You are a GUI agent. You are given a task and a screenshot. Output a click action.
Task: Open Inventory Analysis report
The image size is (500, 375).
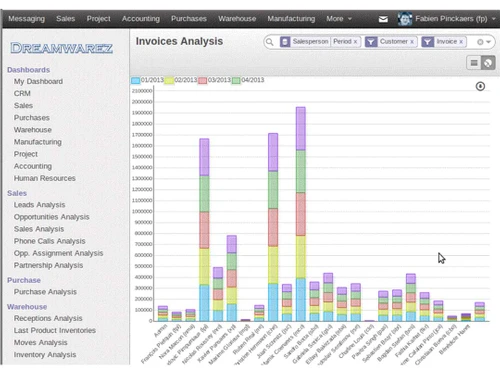coord(45,355)
